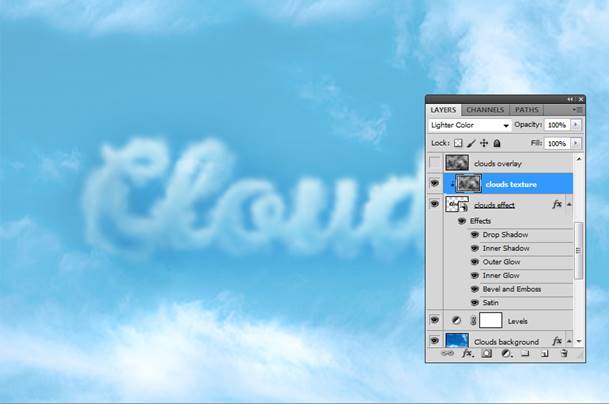Screen dimensions: 609x404
Task: Add a layer mask with the mask icon
Action: [487, 354]
